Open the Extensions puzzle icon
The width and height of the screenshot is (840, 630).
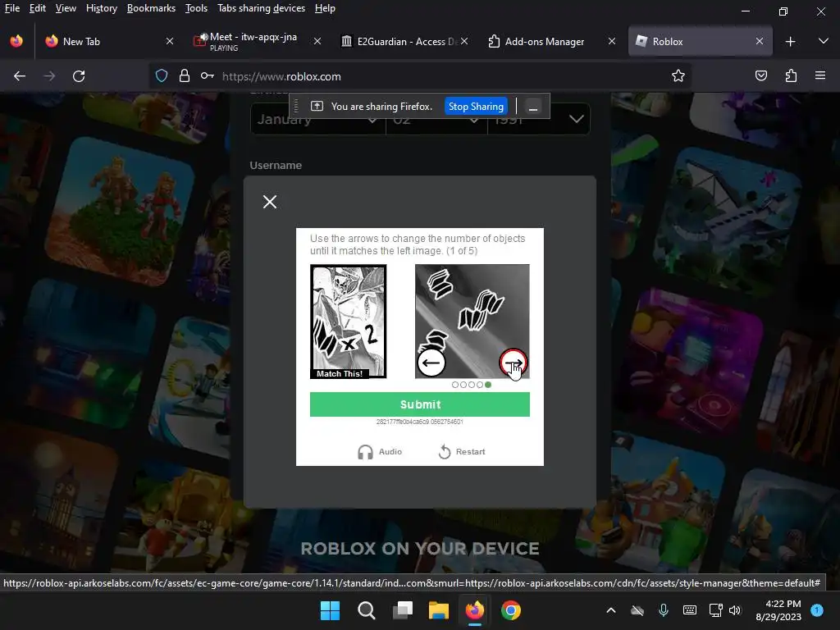[791, 76]
